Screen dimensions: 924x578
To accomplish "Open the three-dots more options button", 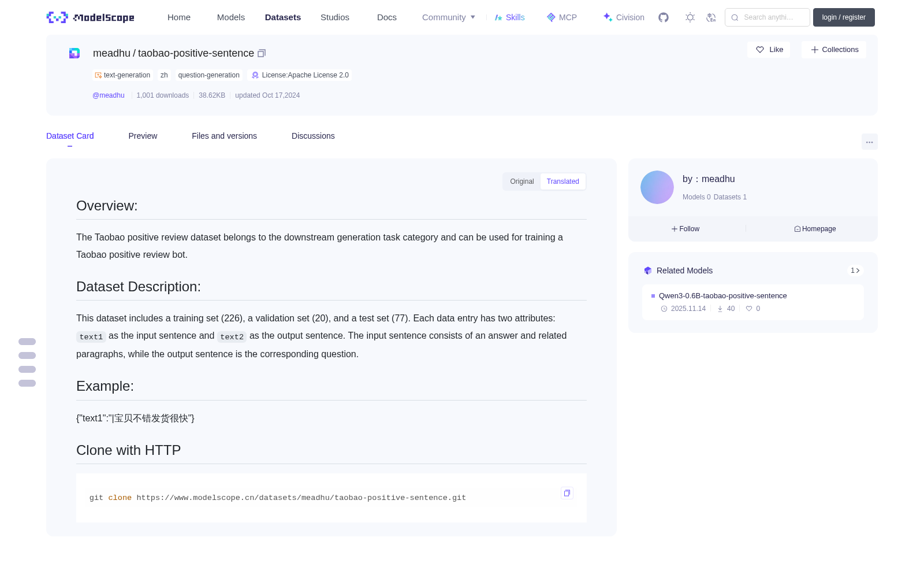I will pos(870,142).
